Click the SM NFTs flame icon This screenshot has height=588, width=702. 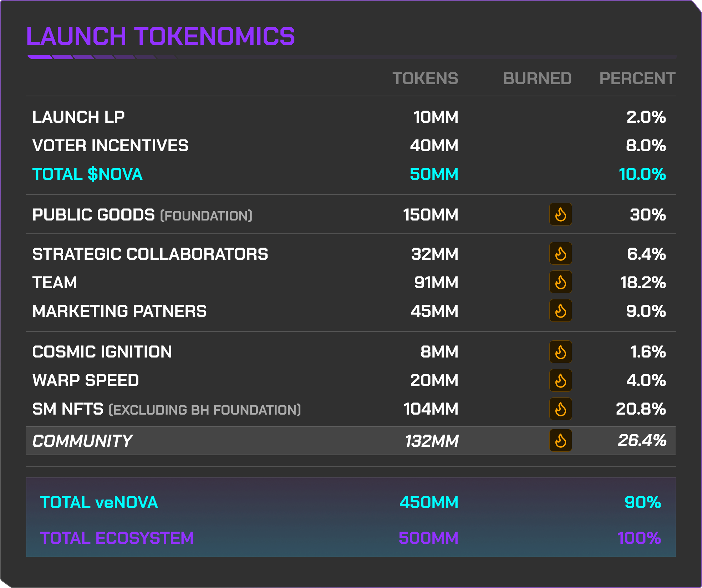click(560, 409)
